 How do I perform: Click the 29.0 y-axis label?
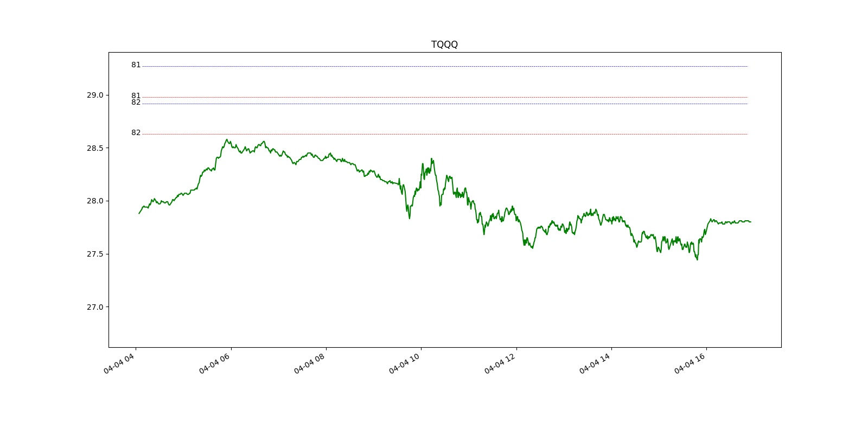coord(94,95)
